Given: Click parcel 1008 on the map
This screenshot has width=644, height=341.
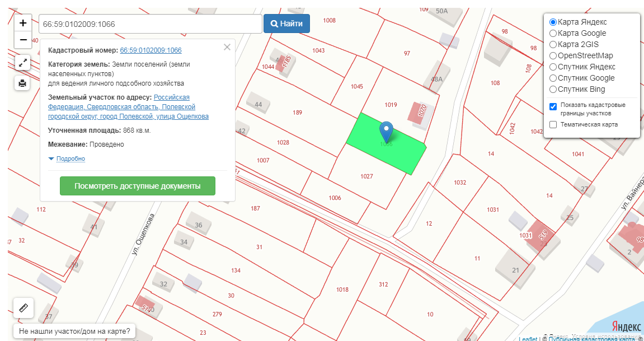Looking at the screenshot, I should (x=330, y=20).
